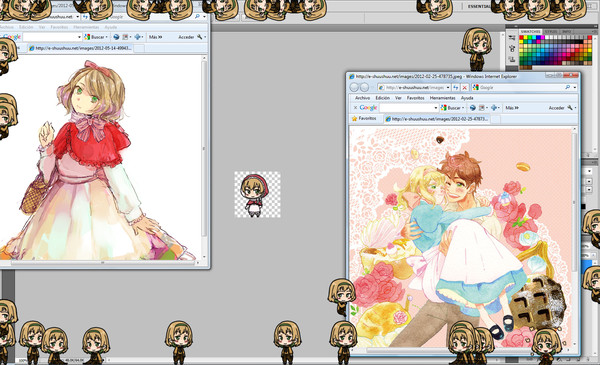This screenshot has height=365, width=600.
Task: Pick pure yellow swatch in Swatches top row
Action: [525, 37]
